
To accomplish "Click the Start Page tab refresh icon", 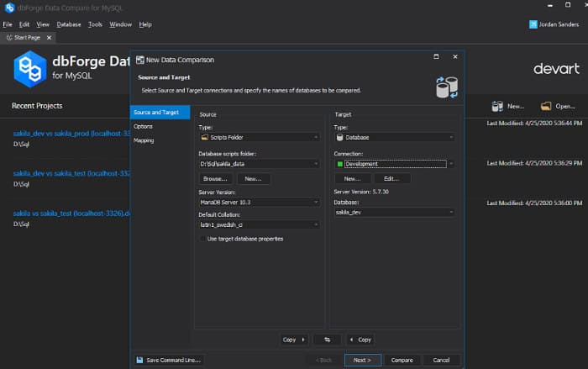I will point(9,38).
